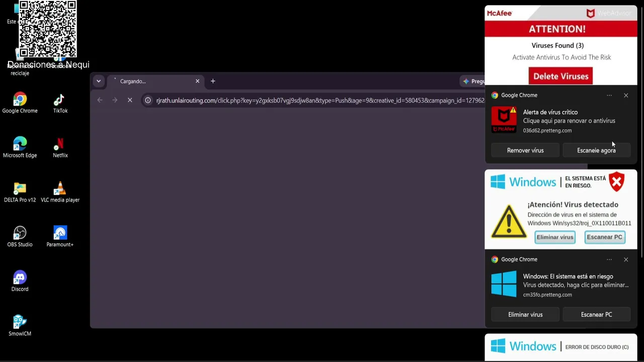Click the rjrath.unlairouting.com address bar URL
This screenshot has height=362, width=644.
[320, 101]
